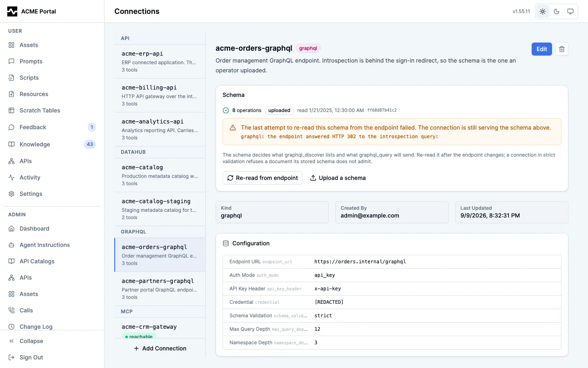Click endpoint URL https://orders.internal/graphql

[360, 262]
